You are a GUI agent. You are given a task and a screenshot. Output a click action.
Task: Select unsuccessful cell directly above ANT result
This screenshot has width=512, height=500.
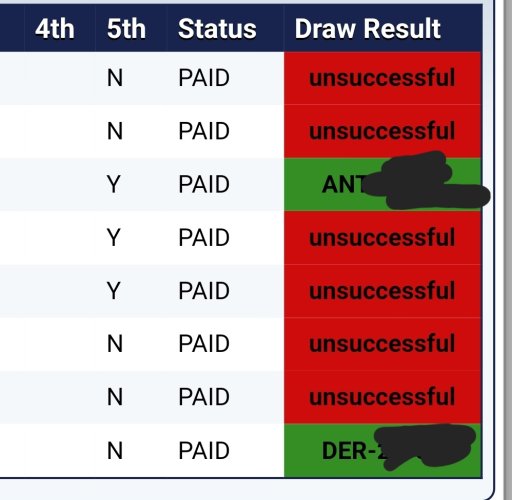pyautogui.click(x=382, y=131)
